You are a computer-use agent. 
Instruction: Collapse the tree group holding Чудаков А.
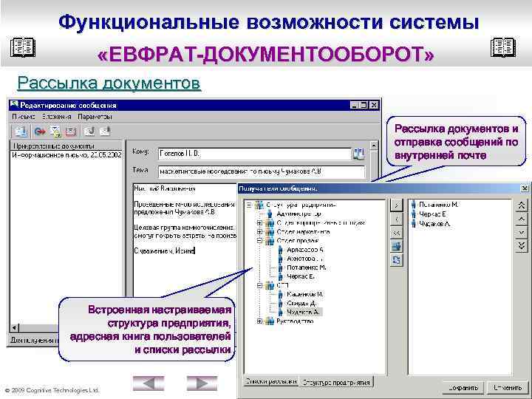pos(259,285)
